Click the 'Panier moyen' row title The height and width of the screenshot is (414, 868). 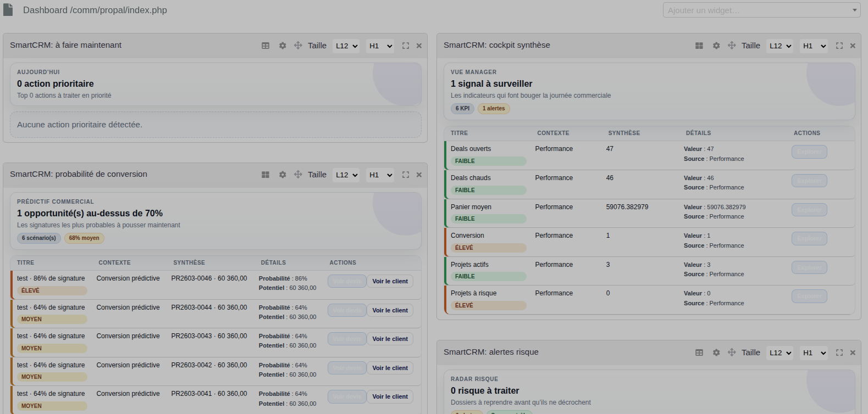coord(471,207)
